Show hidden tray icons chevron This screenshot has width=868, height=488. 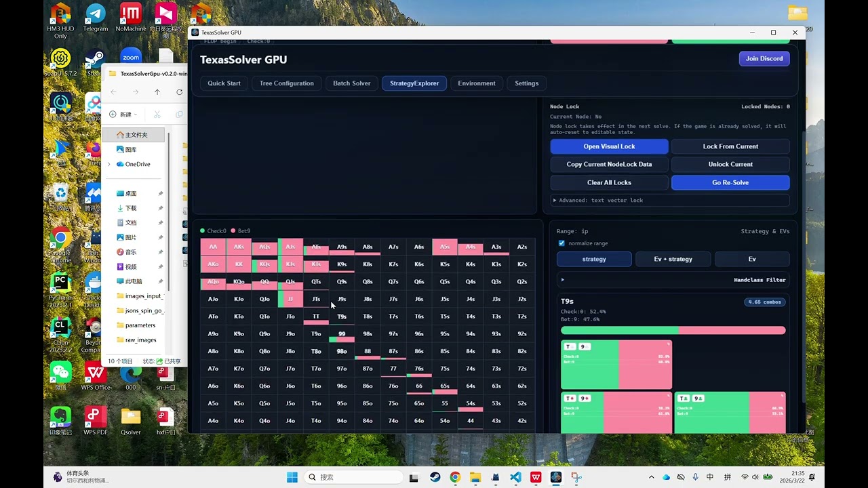652,477
